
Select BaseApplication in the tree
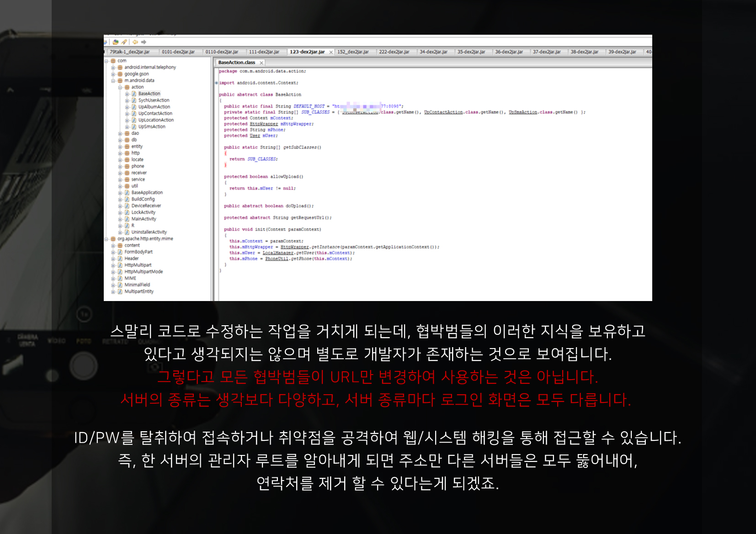pos(147,193)
